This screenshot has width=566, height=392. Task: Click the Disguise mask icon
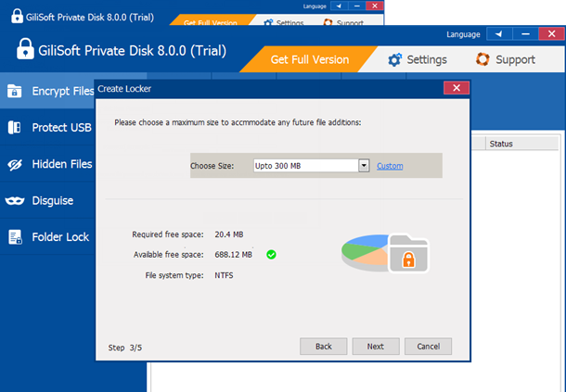tap(15, 200)
